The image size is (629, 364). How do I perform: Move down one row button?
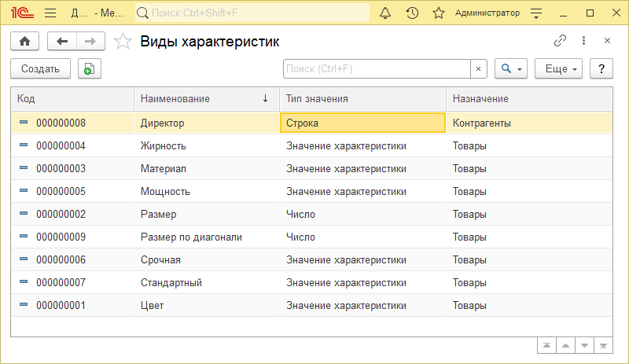click(584, 346)
